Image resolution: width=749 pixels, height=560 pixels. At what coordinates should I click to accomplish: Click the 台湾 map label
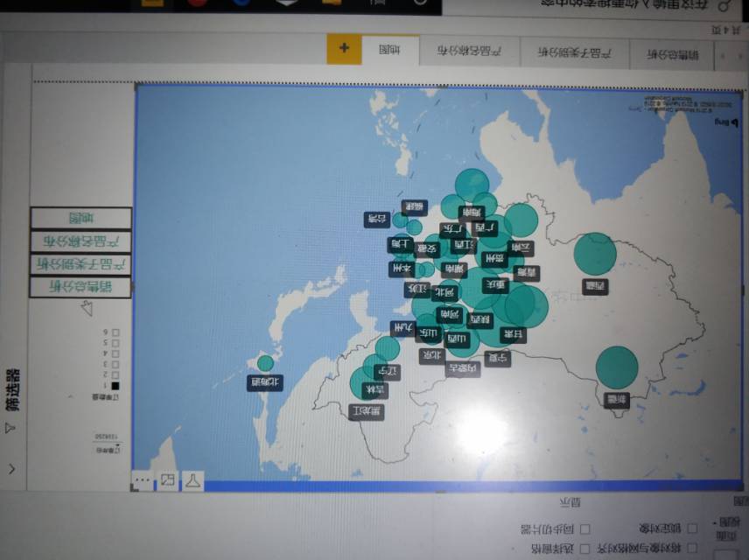coord(377,220)
